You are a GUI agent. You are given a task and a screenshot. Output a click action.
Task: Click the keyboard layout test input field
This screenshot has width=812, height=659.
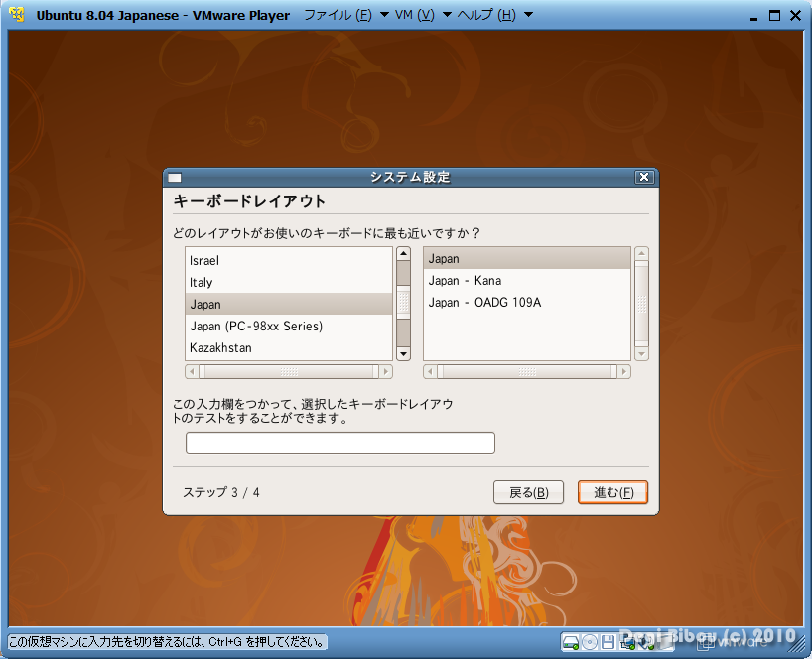pyautogui.click(x=340, y=443)
